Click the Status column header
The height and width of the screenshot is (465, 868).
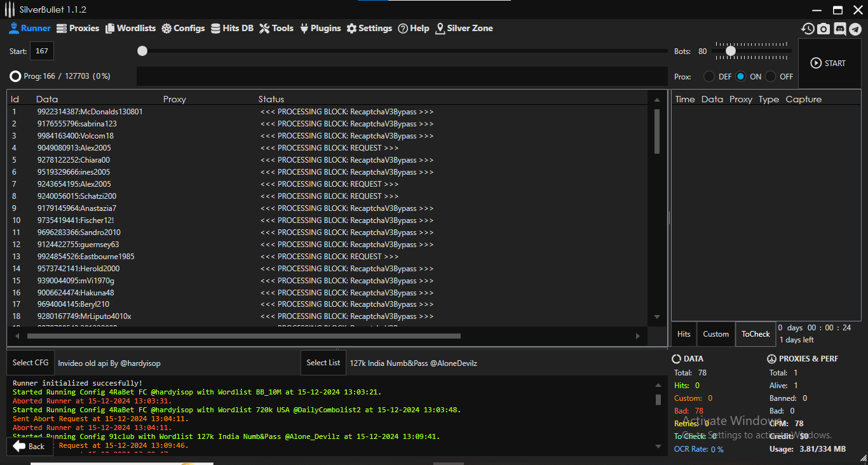point(271,99)
